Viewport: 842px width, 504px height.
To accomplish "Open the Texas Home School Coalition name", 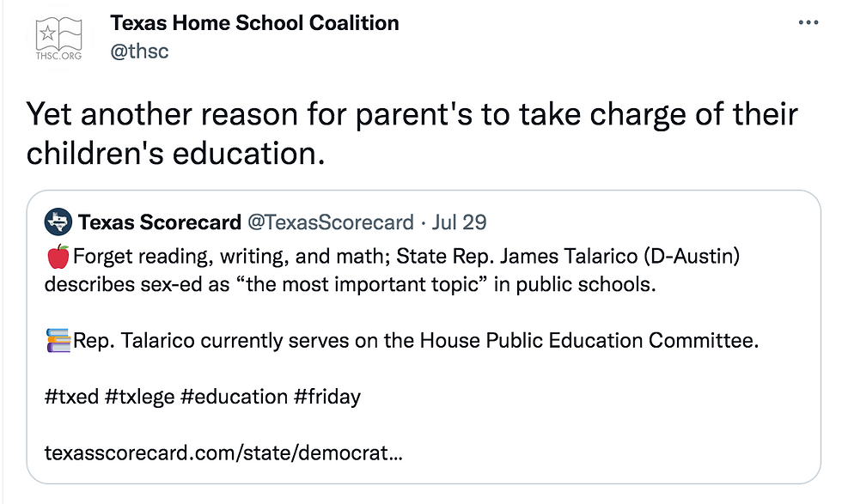I will tap(254, 23).
